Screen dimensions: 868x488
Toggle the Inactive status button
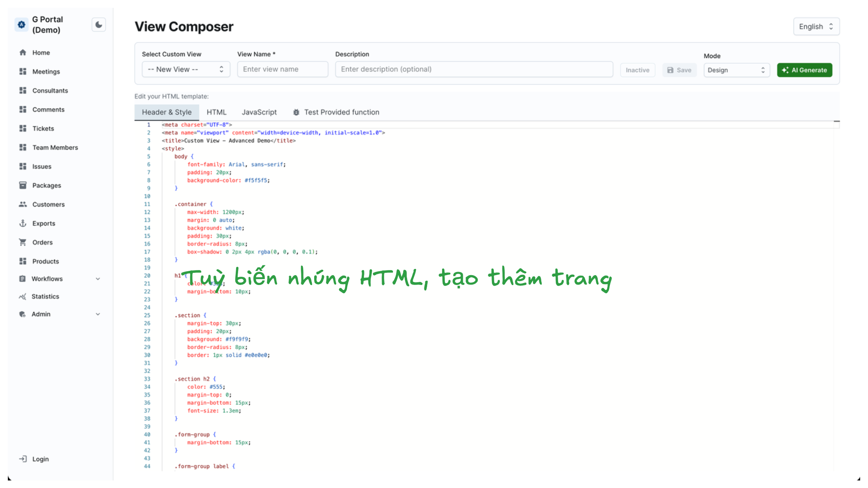click(x=637, y=70)
